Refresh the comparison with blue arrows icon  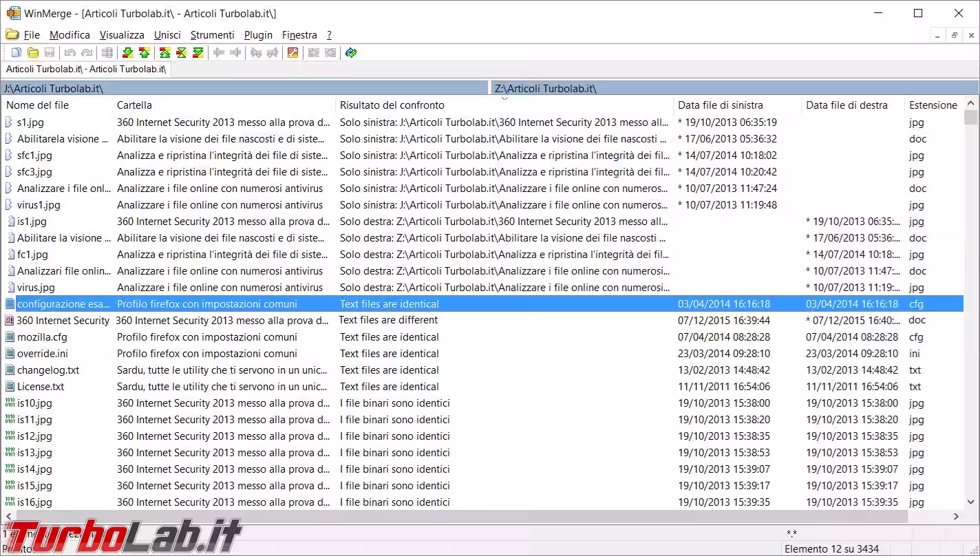point(351,53)
